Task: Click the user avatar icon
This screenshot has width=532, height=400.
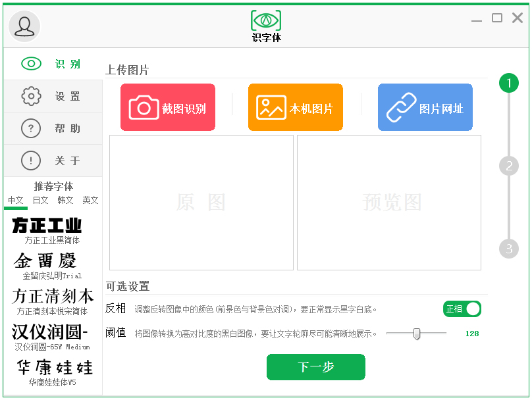Action: click(x=23, y=26)
